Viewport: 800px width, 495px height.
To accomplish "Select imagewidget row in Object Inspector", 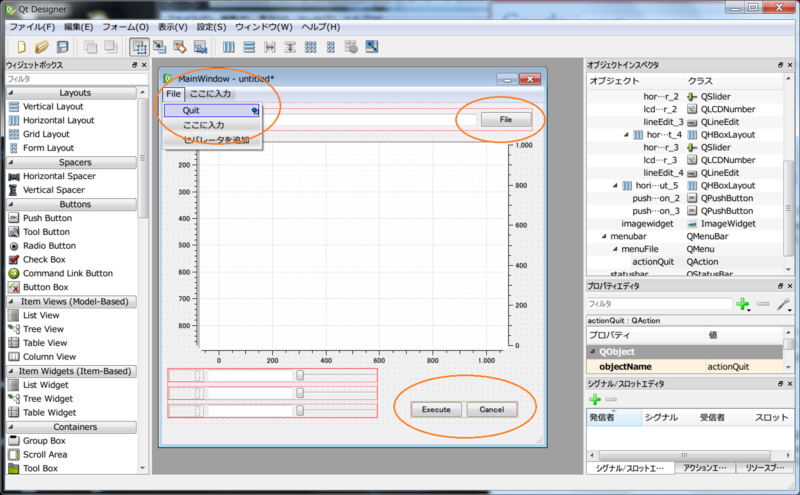I will coord(685,224).
